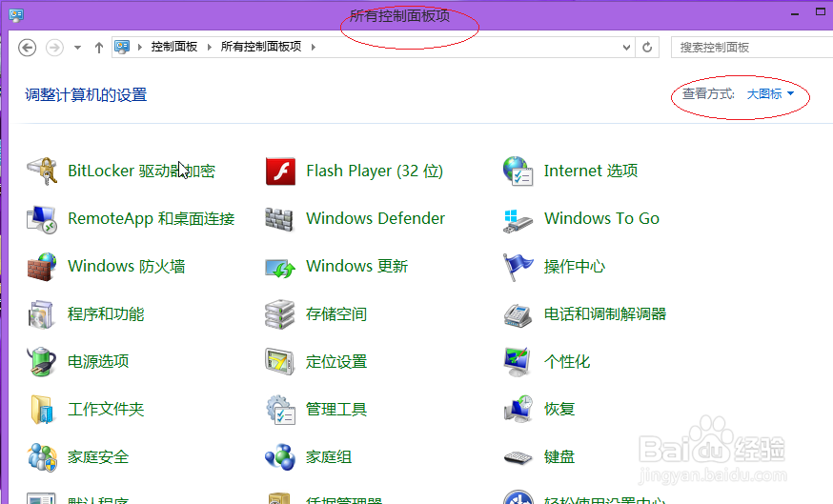The height and width of the screenshot is (504, 833).
Task: Click the control panel icon in address bar
Action: point(123,47)
